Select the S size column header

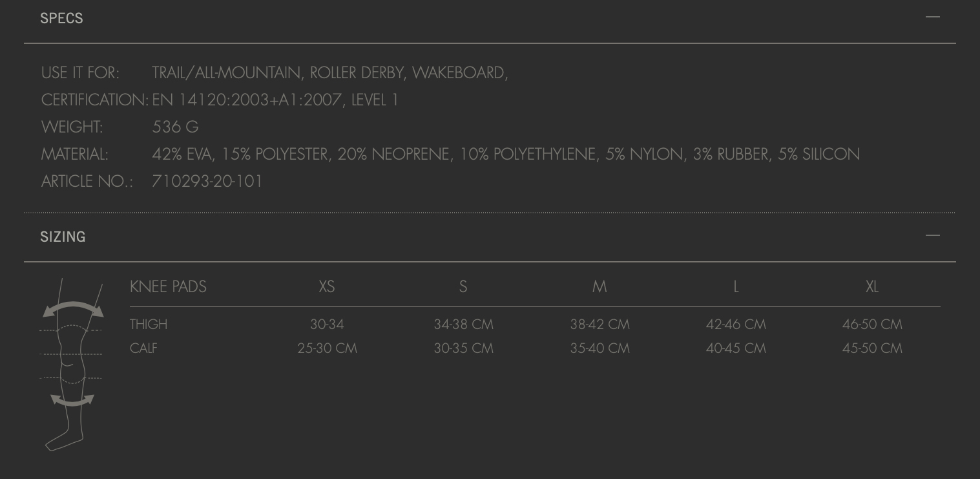point(463,286)
